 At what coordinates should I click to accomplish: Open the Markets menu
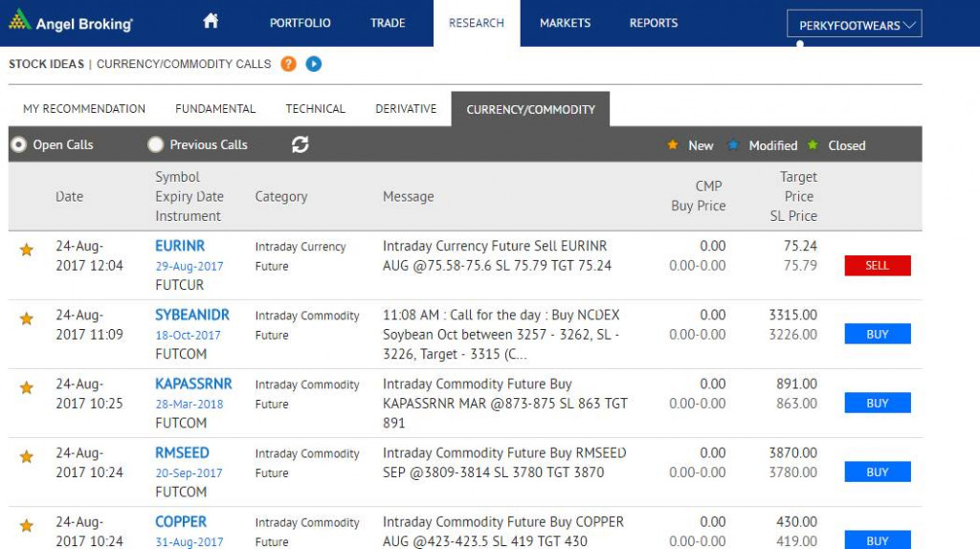click(x=565, y=23)
